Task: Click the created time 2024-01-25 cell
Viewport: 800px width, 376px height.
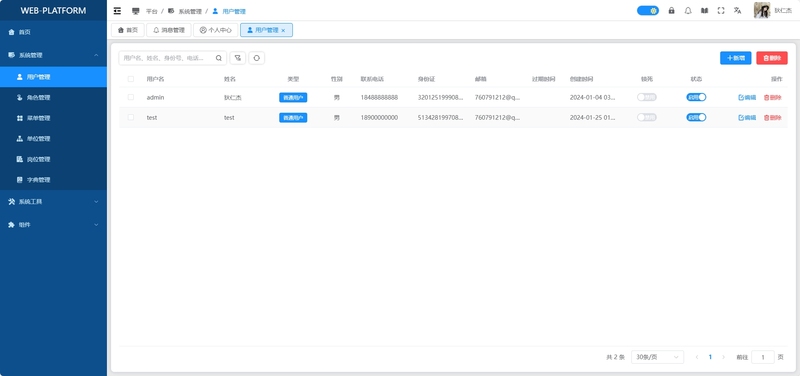Action: pos(592,117)
